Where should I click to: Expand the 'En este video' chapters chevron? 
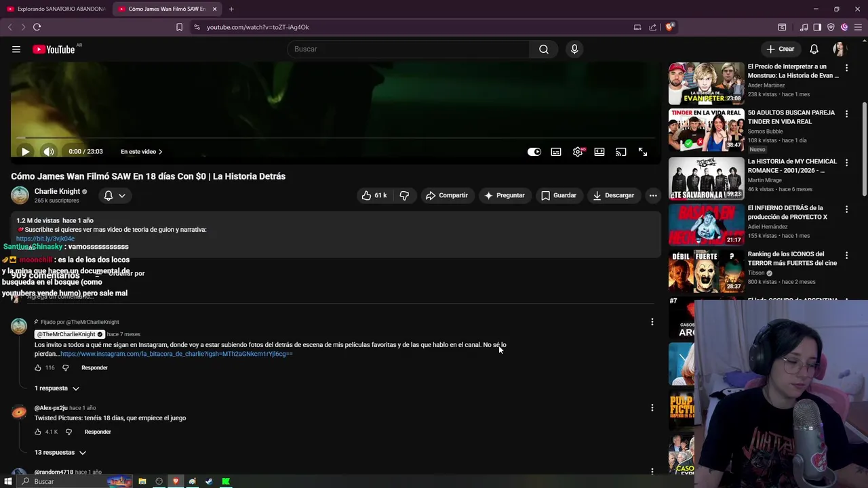160,152
